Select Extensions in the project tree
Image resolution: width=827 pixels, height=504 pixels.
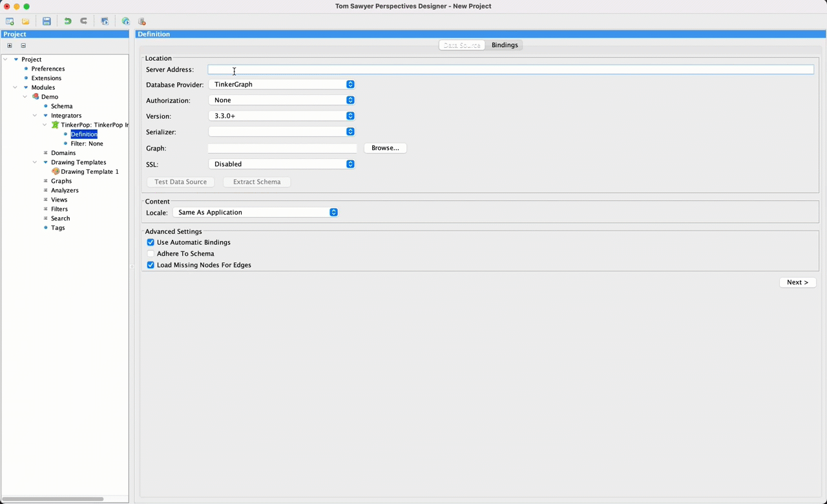click(47, 78)
